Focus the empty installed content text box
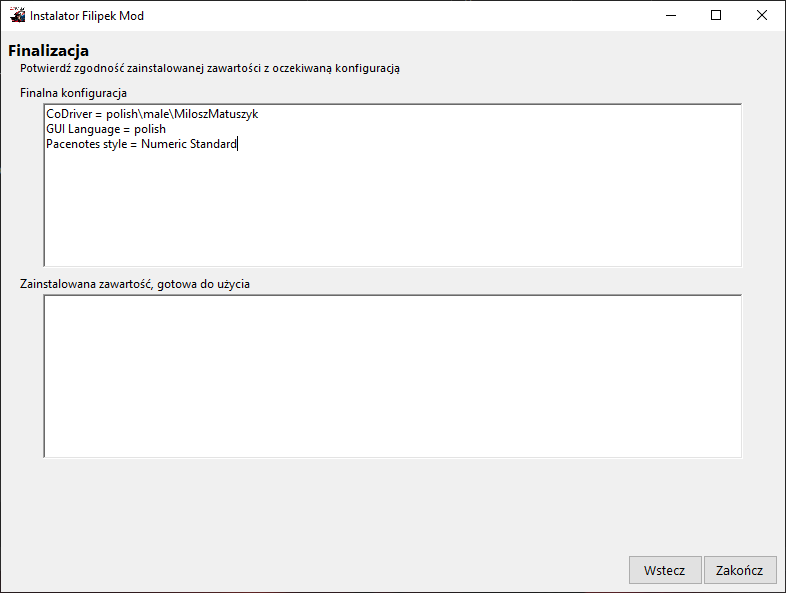 pos(392,376)
